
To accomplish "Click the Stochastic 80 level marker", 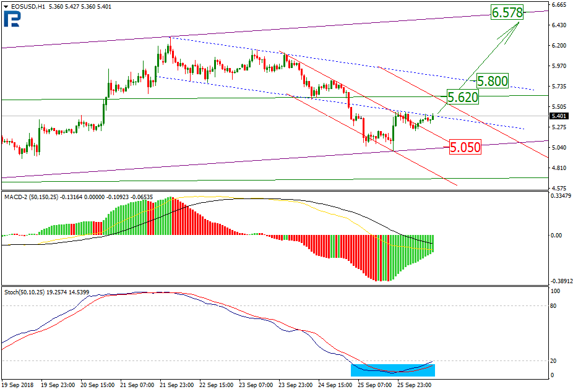I will point(553,306).
